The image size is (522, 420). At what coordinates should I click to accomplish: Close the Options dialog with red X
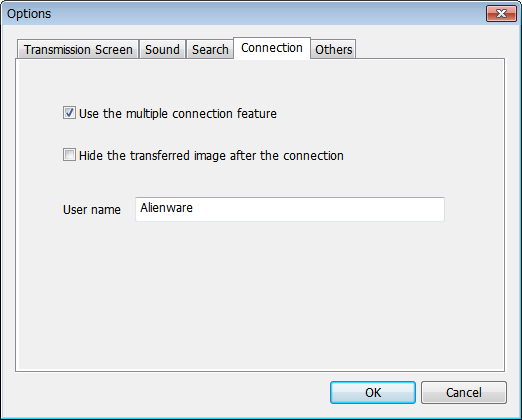501,14
